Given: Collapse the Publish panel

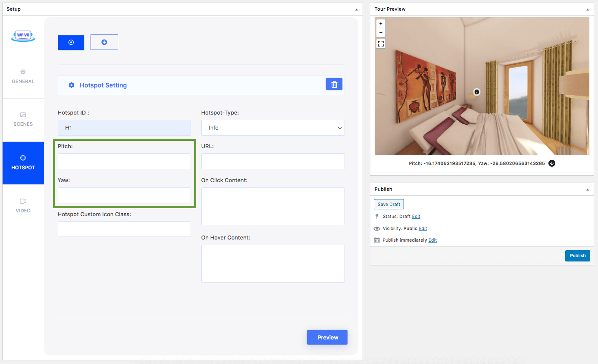Looking at the screenshot, I should pyautogui.click(x=587, y=189).
